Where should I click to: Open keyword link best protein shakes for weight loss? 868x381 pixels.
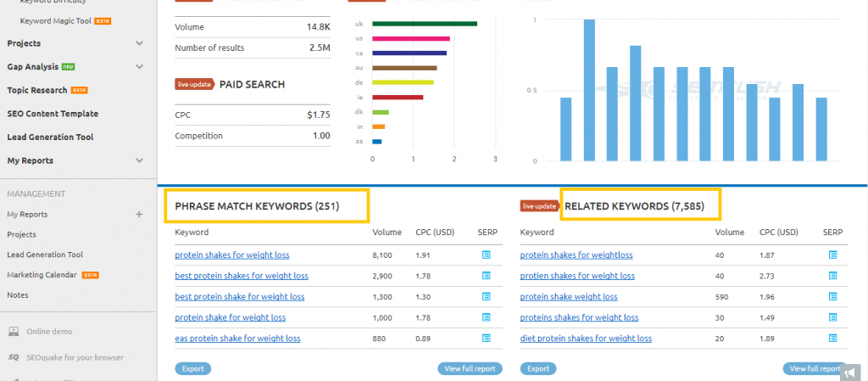242,276
